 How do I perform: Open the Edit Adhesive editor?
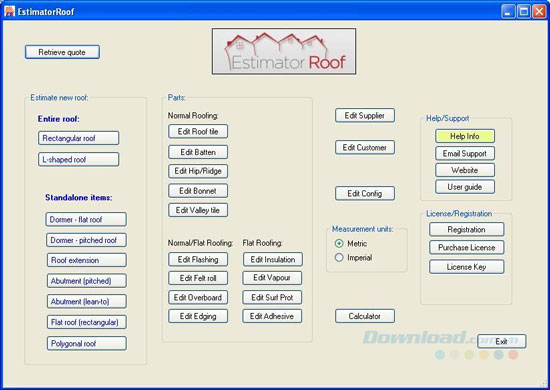[x=272, y=316]
